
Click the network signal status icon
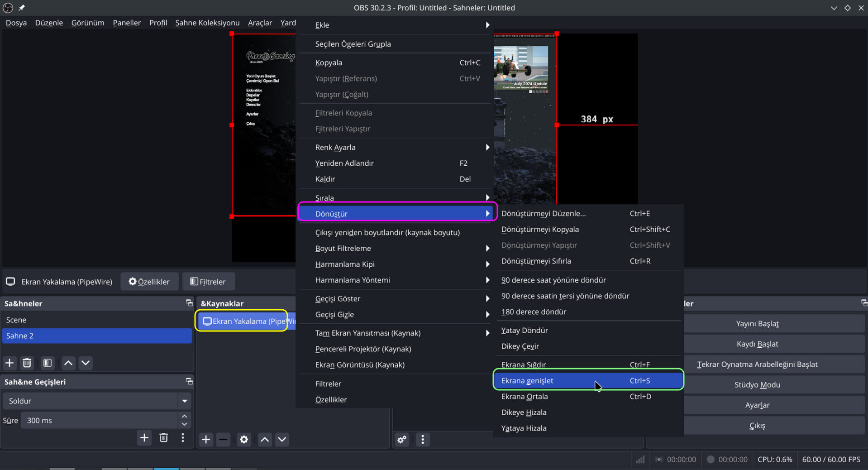[640, 459]
